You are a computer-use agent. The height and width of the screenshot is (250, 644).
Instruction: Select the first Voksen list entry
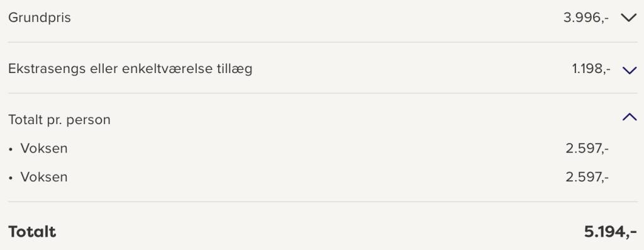click(44, 149)
